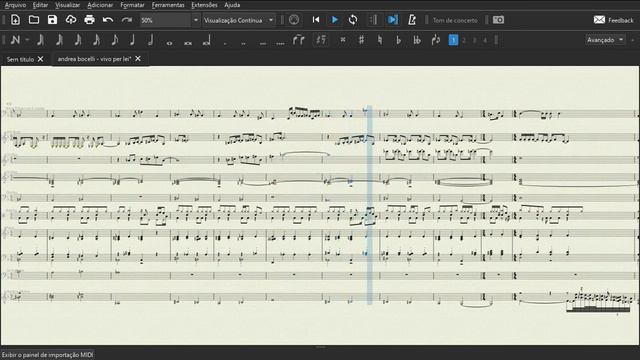Image resolution: width=640 pixels, height=360 pixels.
Task: Toggle note input mode N icon
Action: click(15, 40)
